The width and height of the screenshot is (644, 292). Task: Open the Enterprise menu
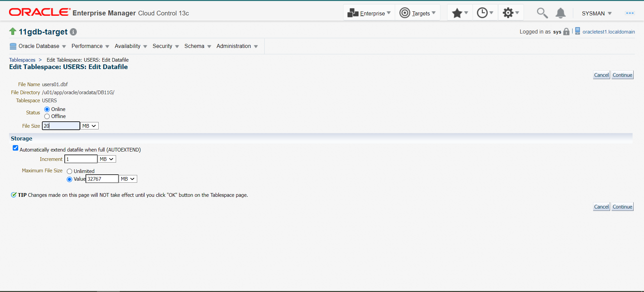369,13
